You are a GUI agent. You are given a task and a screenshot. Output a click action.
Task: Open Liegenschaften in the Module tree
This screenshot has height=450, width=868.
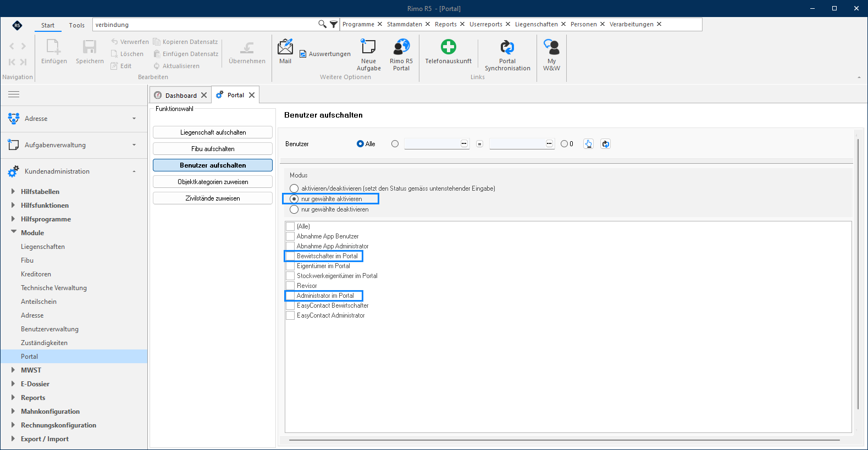pos(43,247)
